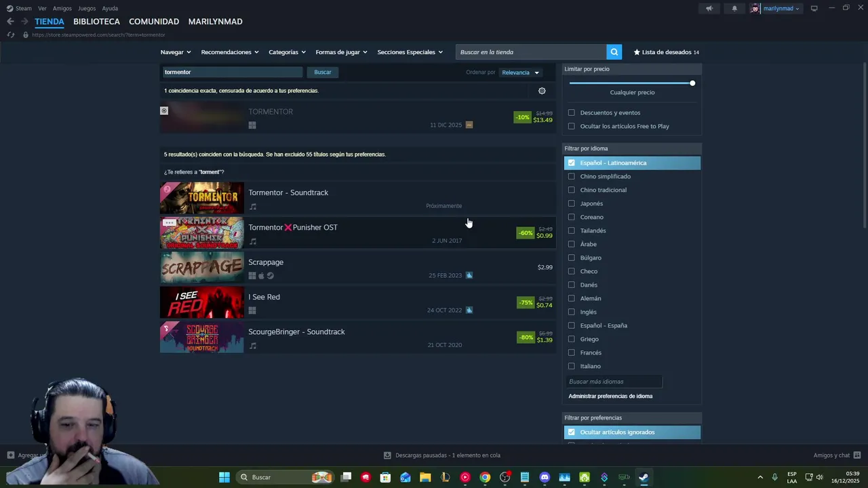Viewport: 868px width, 488px height.
Task: Switch to the BIBLIOTECA tab
Action: pyautogui.click(x=96, y=22)
